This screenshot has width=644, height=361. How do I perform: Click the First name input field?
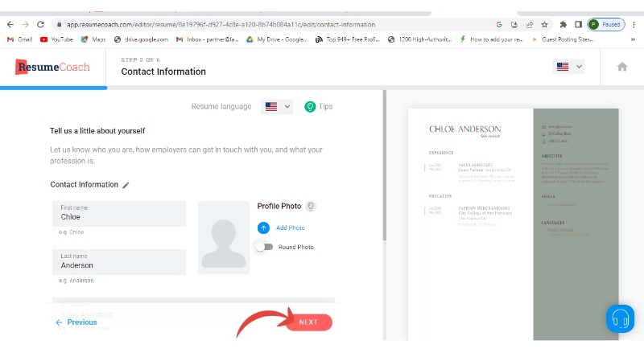coord(119,216)
